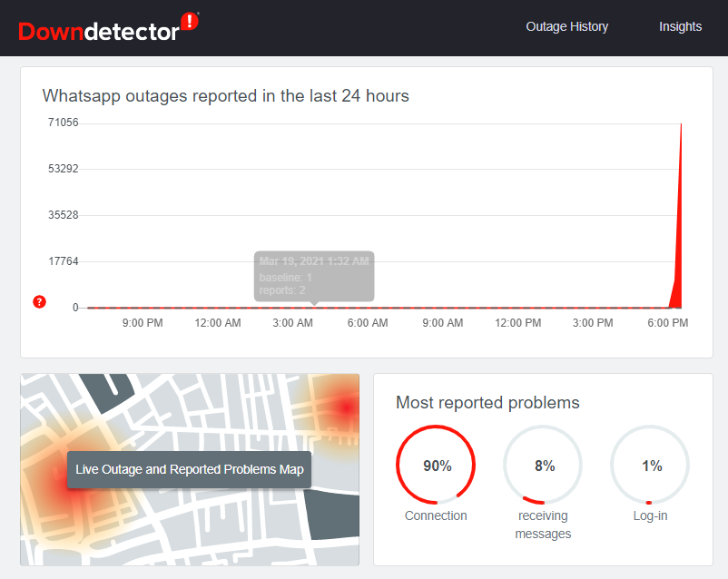Click the 71056 y-axis value

pos(64,123)
